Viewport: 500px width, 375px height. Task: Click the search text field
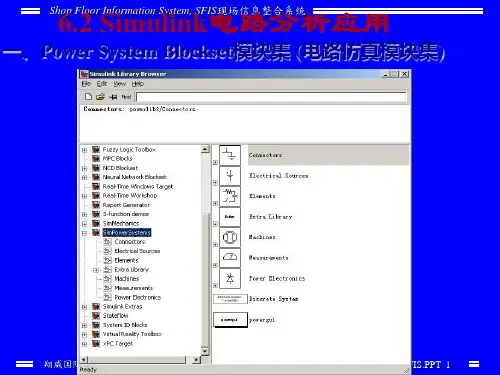(271, 97)
